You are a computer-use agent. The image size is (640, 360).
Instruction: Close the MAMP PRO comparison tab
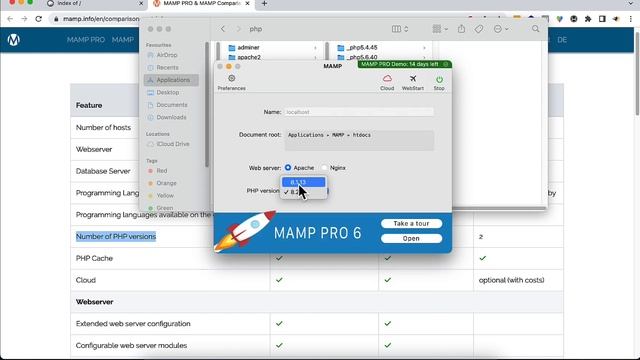(247, 4)
